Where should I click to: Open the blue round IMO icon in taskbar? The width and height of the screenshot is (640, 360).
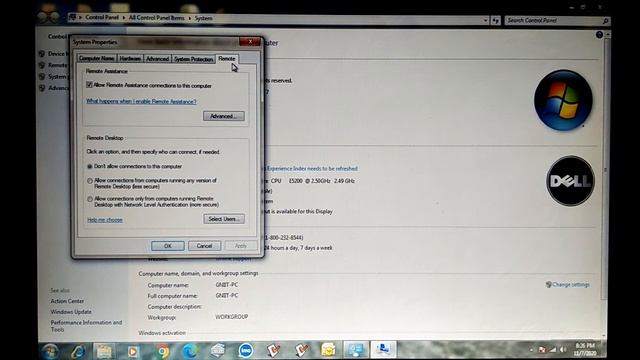pyautogui.click(x=246, y=350)
